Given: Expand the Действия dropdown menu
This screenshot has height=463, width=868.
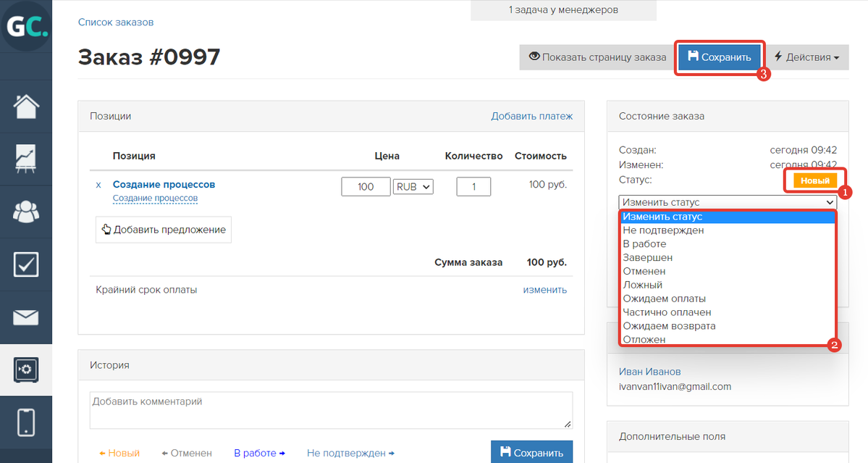Looking at the screenshot, I should [807, 57].
